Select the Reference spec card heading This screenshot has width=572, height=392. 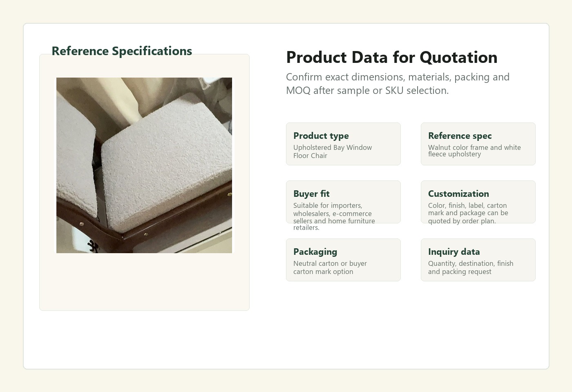(460, 136)
